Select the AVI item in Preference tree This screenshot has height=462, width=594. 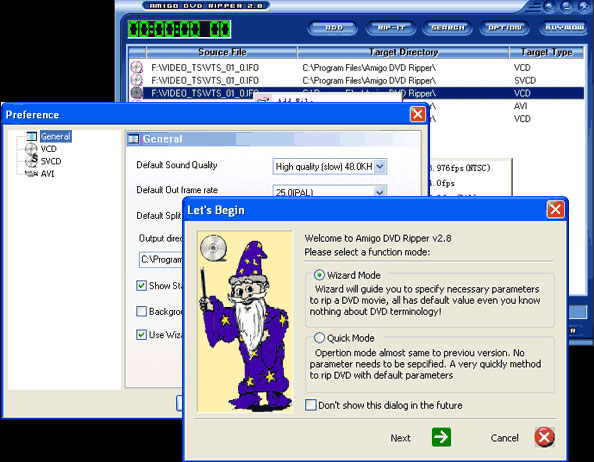(x=47, y=174)
